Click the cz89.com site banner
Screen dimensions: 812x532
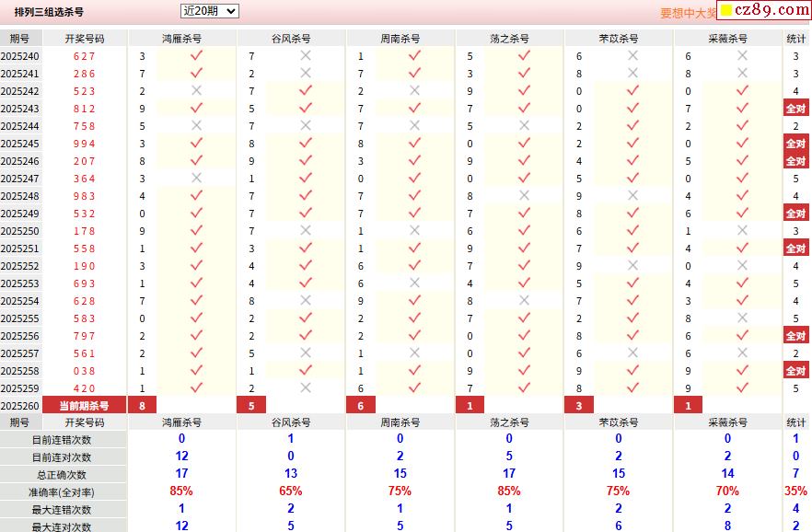765,10
